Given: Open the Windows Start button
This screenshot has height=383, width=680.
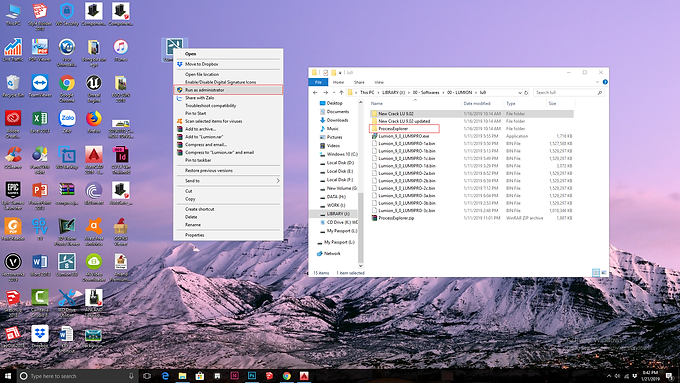Looking at the screenshot, I should click(8, 376).
